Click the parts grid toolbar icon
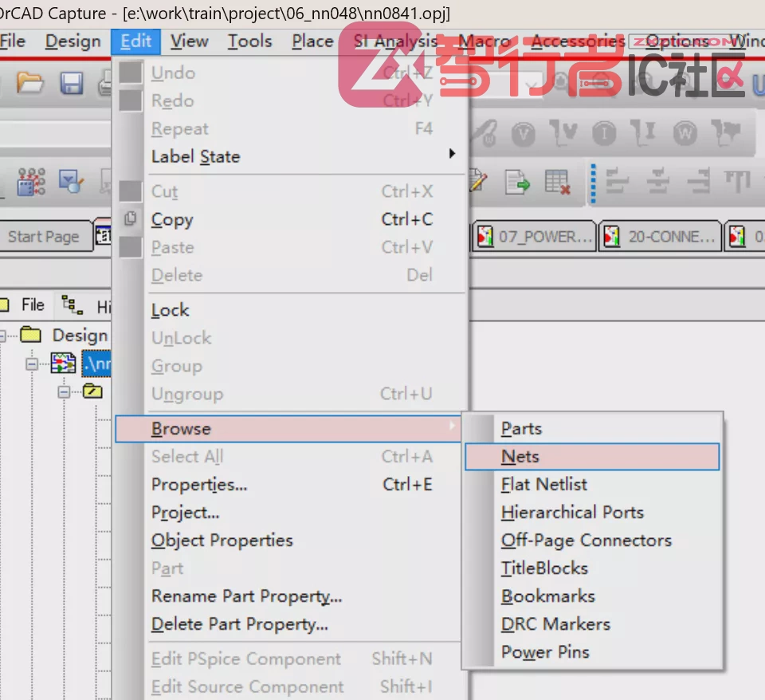The width and height of the screenshot is (765, 700). [31, 182]
